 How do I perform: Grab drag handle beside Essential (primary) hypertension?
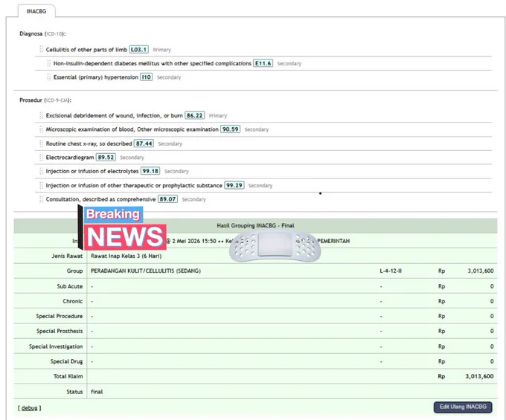point(48,77)
